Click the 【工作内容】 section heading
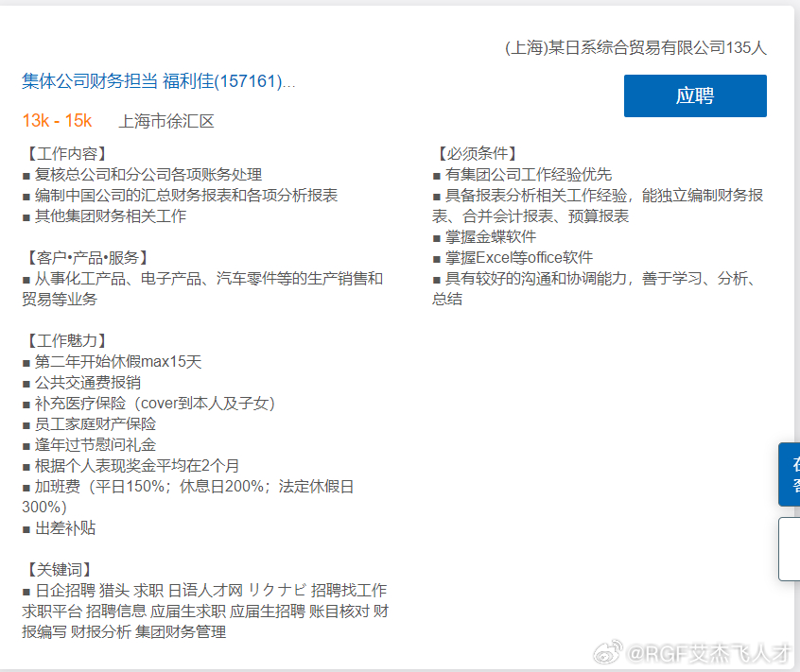The height and width of the screenshot is (672, 800). click(x=65, y=153)
